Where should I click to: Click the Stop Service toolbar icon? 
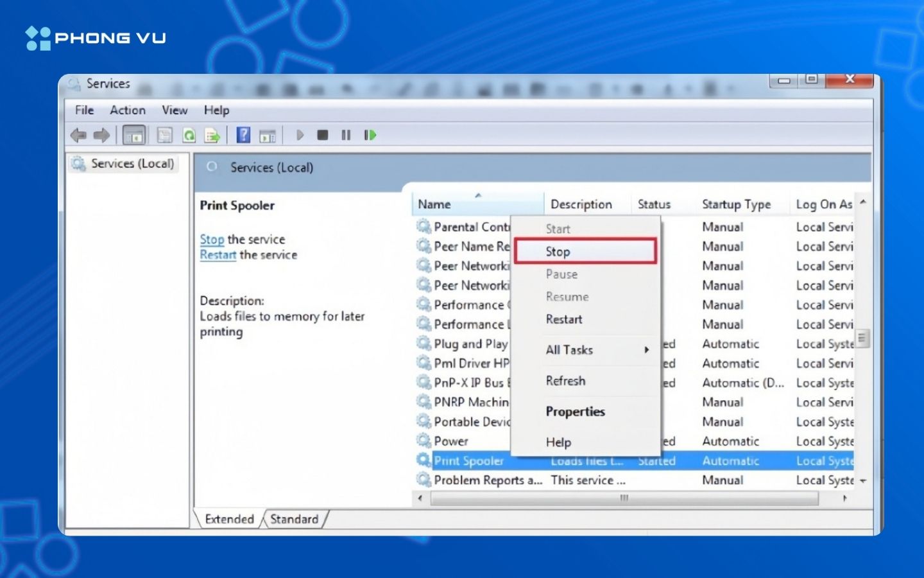pyautogui.click(x=323, y=135)
